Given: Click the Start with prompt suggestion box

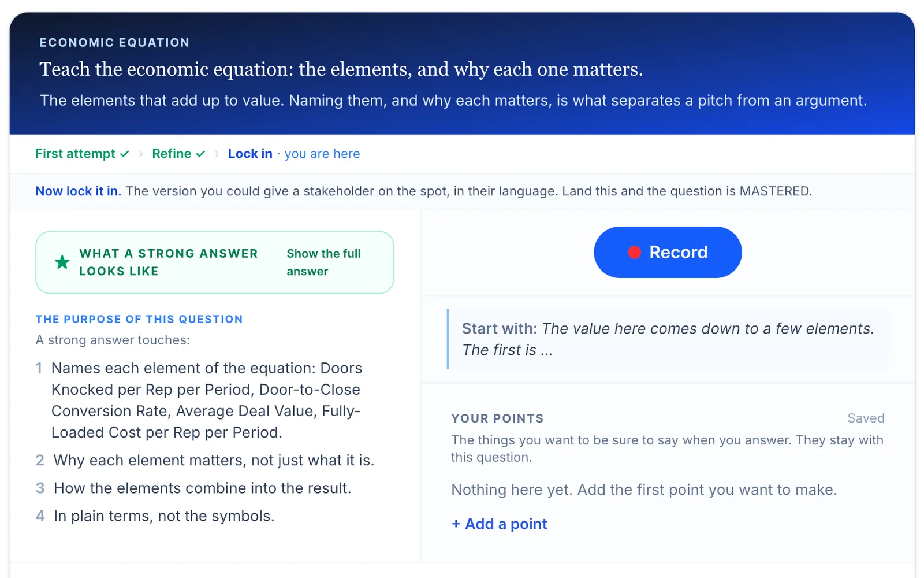Looking at the screenshot, I should (668, 339).
